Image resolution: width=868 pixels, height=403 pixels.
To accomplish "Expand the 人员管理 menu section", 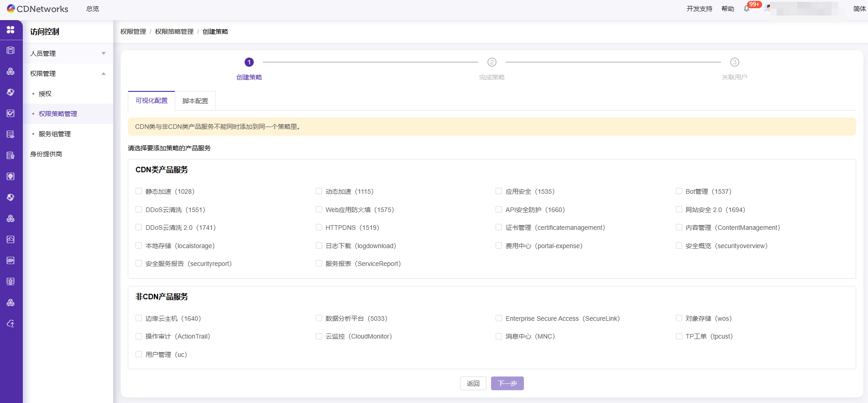I will (68, 53).
